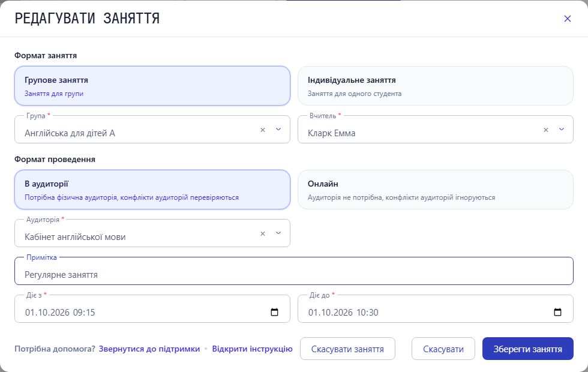Save with Зберегти заняття button
This screenshot has width=588, height=372.
pyautogui.click(x=527, y=349)
